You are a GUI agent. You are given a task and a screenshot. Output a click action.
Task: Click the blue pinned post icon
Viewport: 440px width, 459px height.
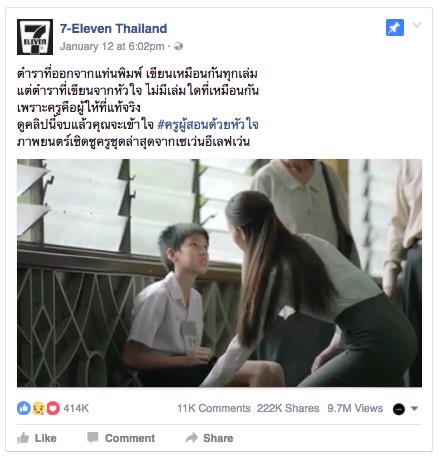395,28
